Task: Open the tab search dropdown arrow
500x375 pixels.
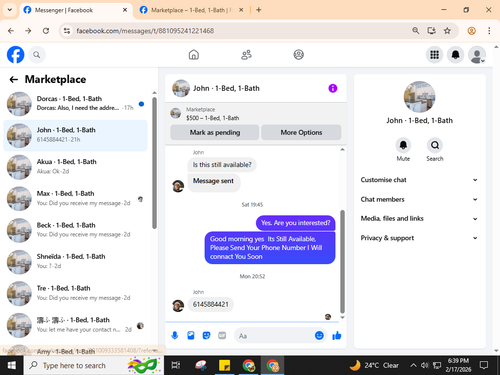Action: coord(10,10)
